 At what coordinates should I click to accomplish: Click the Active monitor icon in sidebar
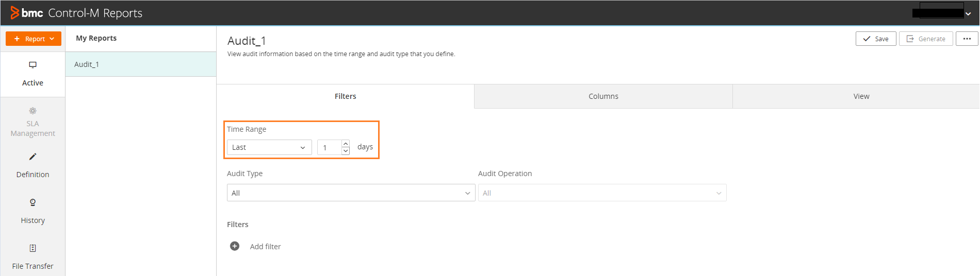pos(32,65)
